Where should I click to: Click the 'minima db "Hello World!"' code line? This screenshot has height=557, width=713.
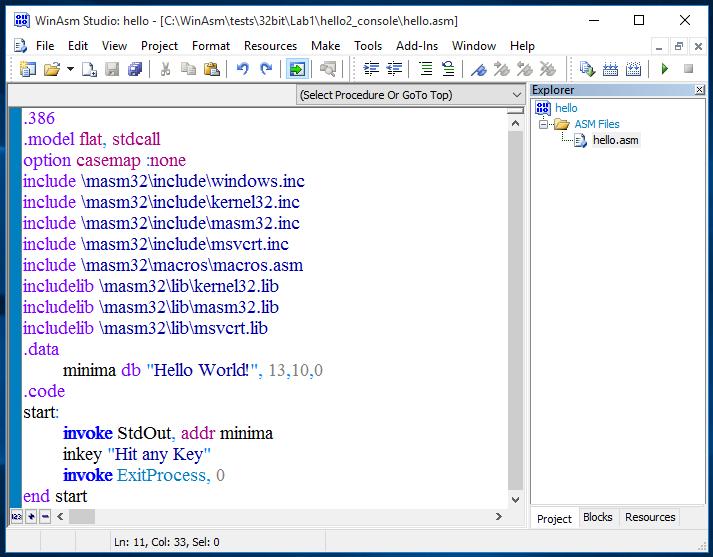pyautogui.click(x=193, y=370)
